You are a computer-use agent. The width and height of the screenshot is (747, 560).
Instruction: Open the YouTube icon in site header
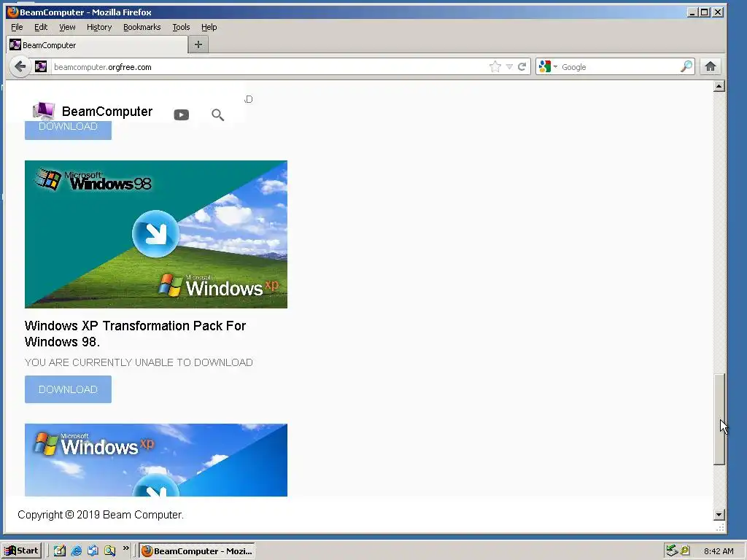pos(181,114)
